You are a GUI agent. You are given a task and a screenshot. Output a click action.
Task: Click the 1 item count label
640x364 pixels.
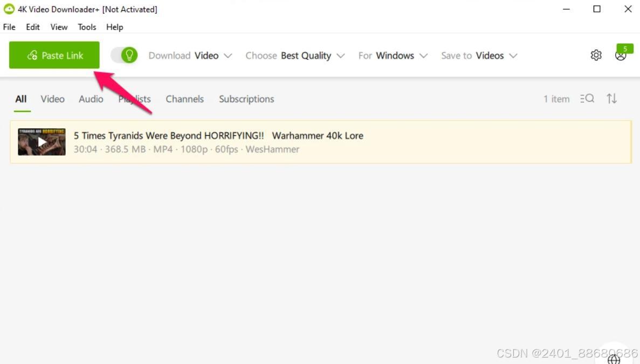[556, 99]
